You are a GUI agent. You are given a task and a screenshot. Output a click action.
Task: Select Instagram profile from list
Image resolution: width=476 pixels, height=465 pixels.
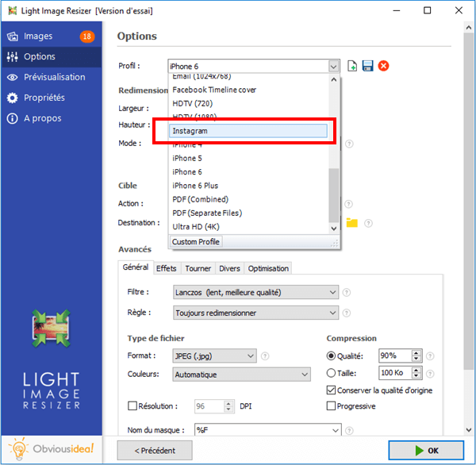pyautogui.click(x=248, y=131)
